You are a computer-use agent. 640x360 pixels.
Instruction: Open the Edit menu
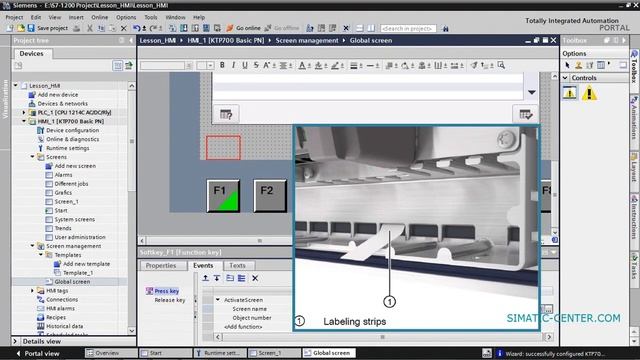point(36,17)
